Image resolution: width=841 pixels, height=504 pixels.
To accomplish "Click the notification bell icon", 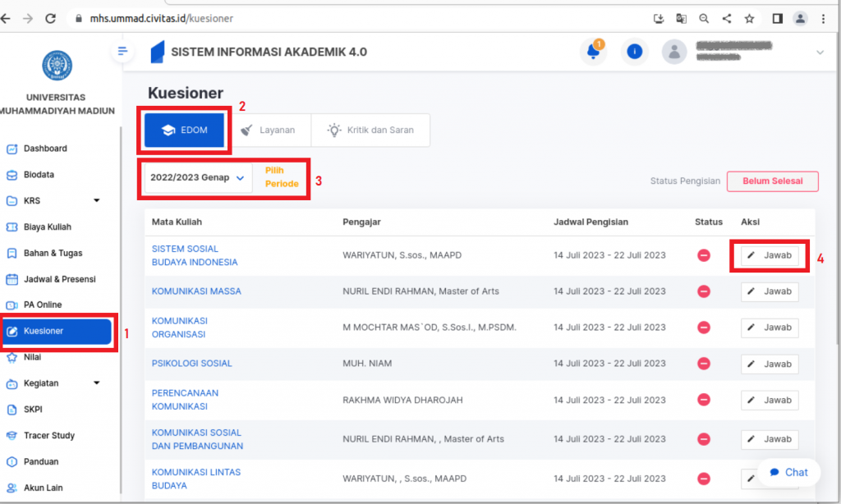I will click(591, 52).
